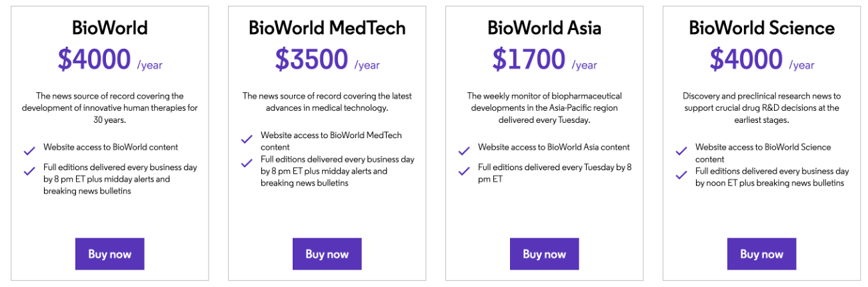The image size is (868, 287).
Task: Click Buy now under BioWorld MedTech
Action: click(x=327, y=254)
